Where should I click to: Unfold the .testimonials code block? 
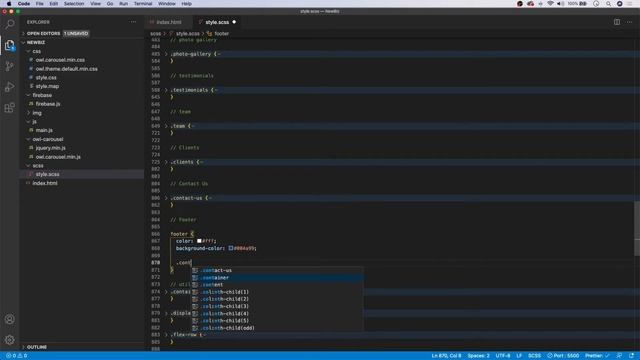[166, 90]
